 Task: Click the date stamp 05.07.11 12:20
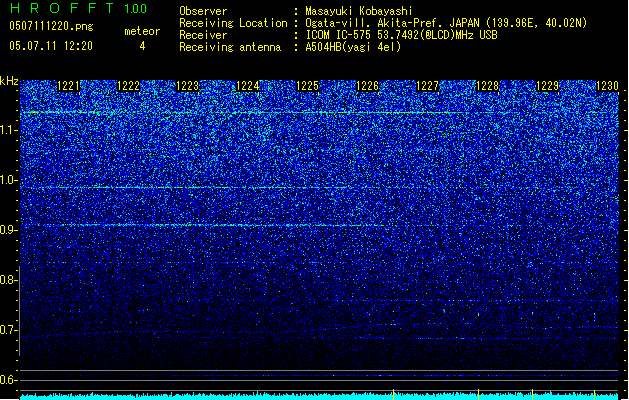[51, 46]
